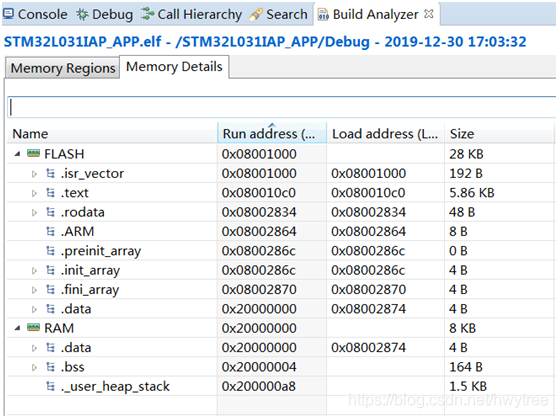The height and width of the screenshot is (418, 558).
Task: Click run address 0x200000a8
Action: 259,386
